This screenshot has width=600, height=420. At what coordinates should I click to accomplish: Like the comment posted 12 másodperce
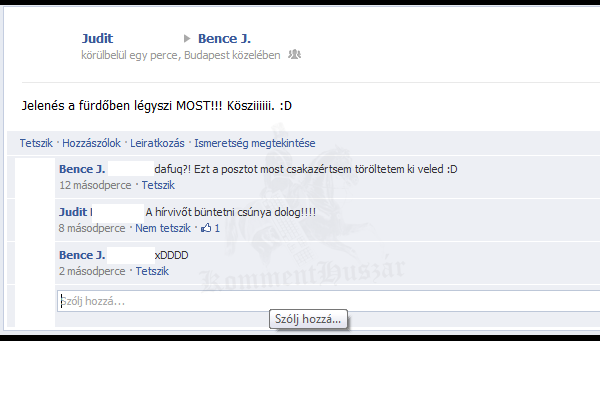[158, 185]
